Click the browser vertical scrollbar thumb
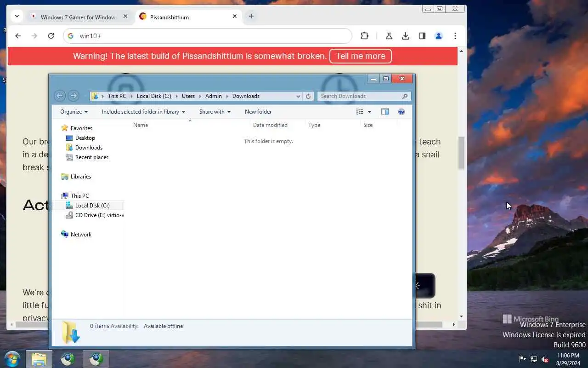The width and height of the screenshot is (588, 368). (x=461, y=153)
